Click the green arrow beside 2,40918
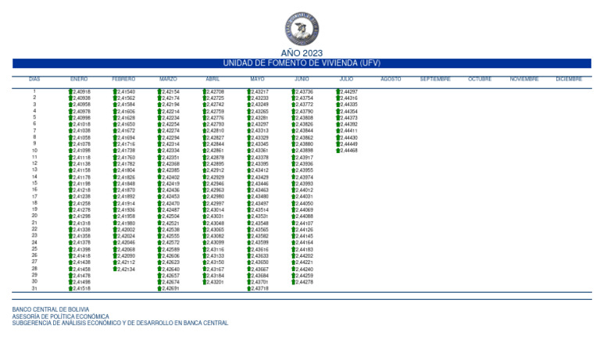600x364 pixels. tap(71, 92)
